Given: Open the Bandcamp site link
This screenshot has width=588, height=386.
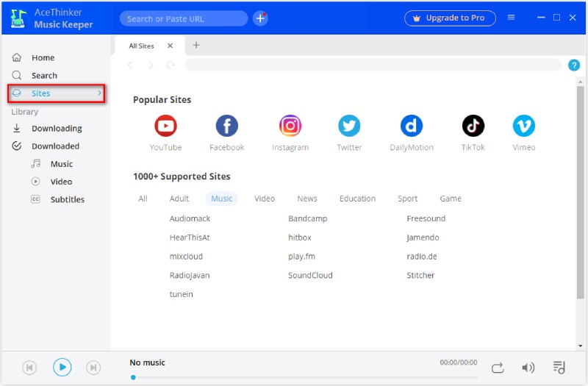Looking at the screenshot, I should click(307, 218).
